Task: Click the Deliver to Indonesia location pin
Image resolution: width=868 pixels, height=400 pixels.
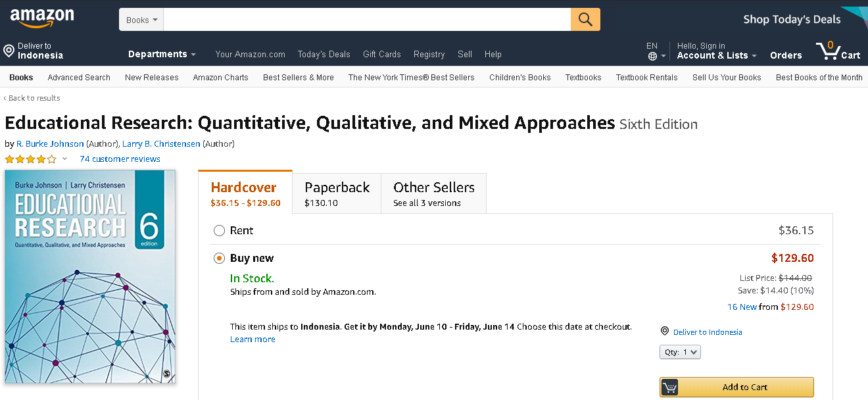Action: pos(9,51)
